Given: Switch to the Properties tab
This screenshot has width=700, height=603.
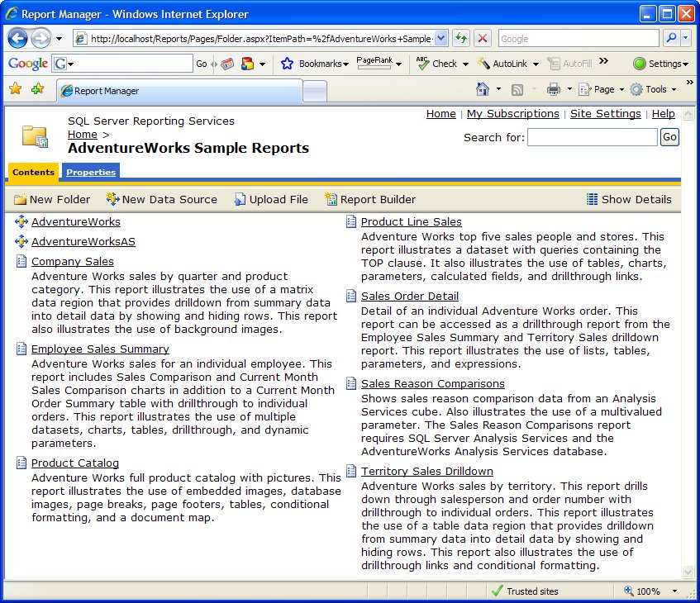Looking at the screenshot, I should tap(91, 172).
